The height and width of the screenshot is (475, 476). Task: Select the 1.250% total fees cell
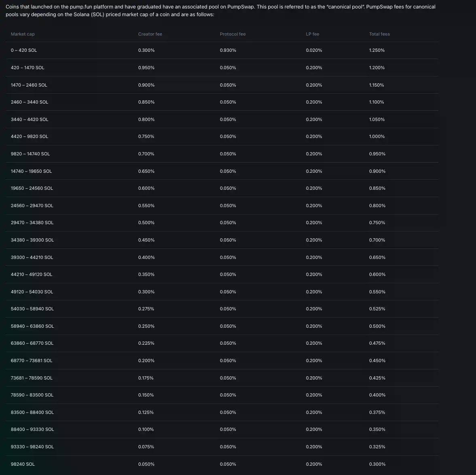(x=377, y=50)
